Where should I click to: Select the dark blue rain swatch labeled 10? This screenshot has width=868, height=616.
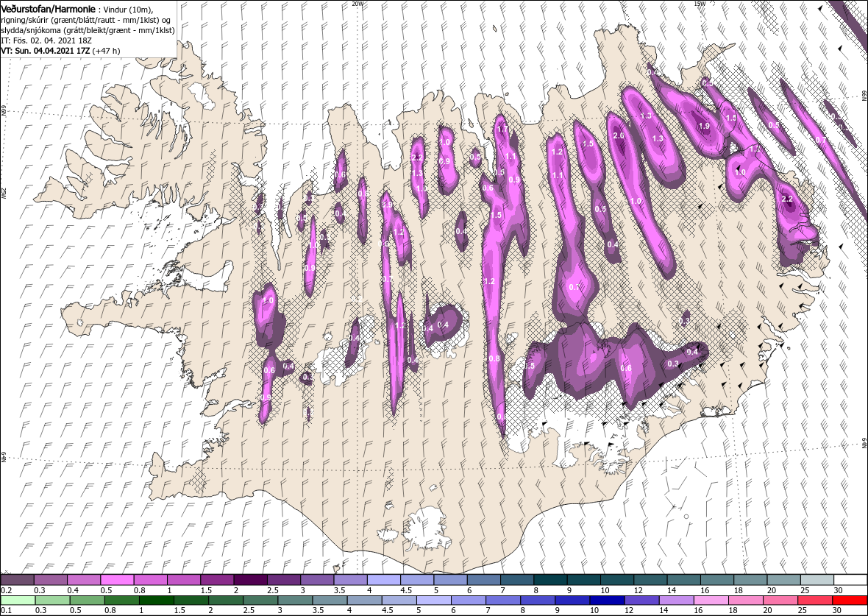tap(607, 601)
